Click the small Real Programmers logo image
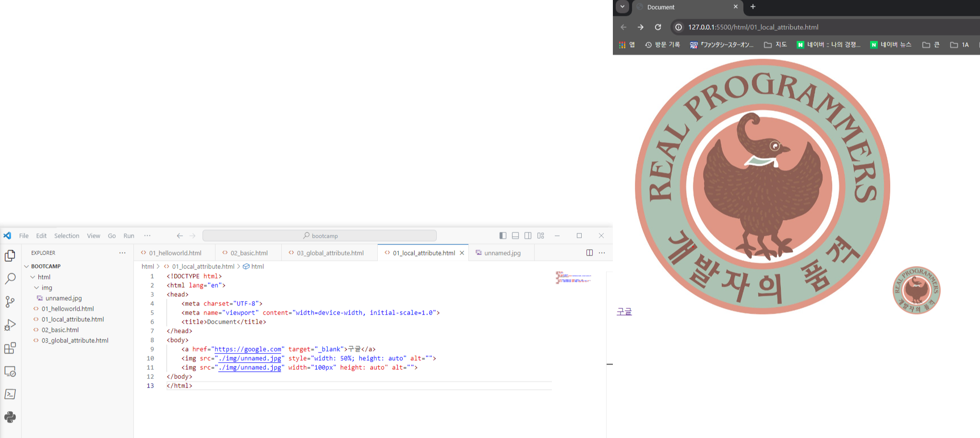980x438 pixels. tap(917, 290)
